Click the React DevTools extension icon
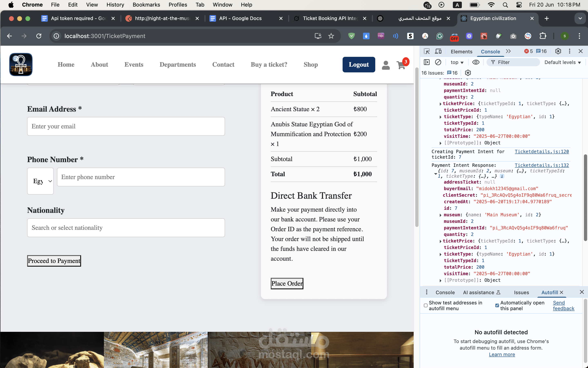This screenshot has width=588, height=368. pos(483,36)
